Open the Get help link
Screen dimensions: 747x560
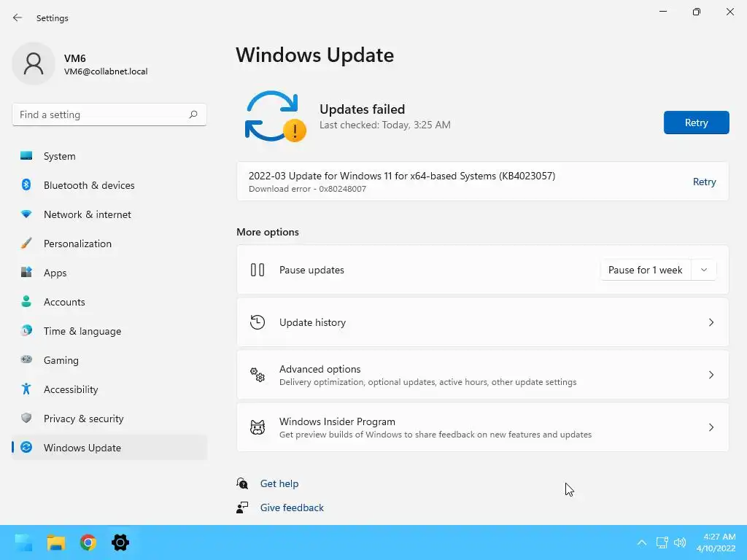coord(279,483)
